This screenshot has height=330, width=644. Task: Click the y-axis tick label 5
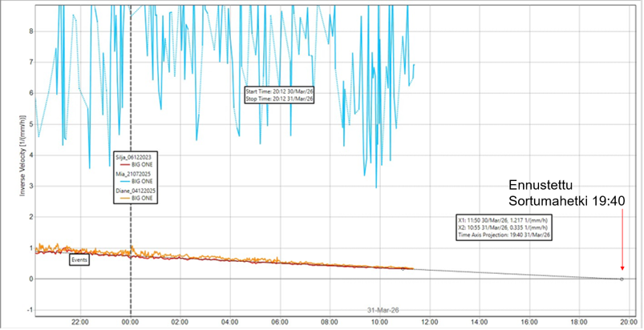(x=30, y=124)
